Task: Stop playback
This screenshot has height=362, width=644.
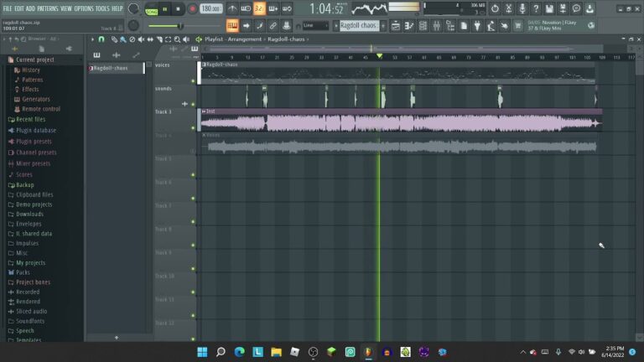Action: point(179,9)
